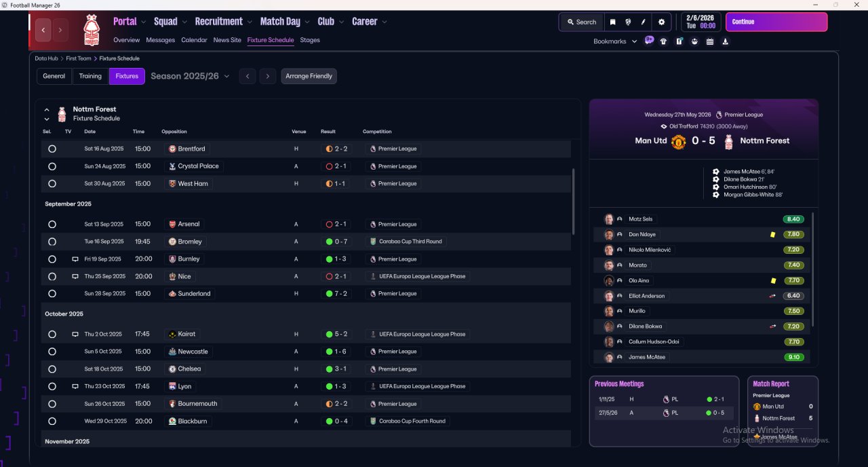Select the radio button for the Bournemouth fixture
Viewport: 868px width, 467px height.
(x=52, y=404)
